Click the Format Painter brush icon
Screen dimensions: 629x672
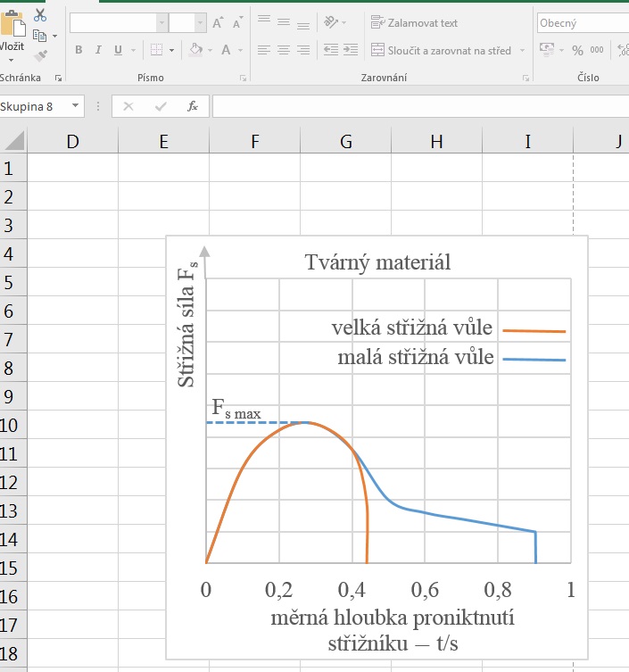point(40,55)
